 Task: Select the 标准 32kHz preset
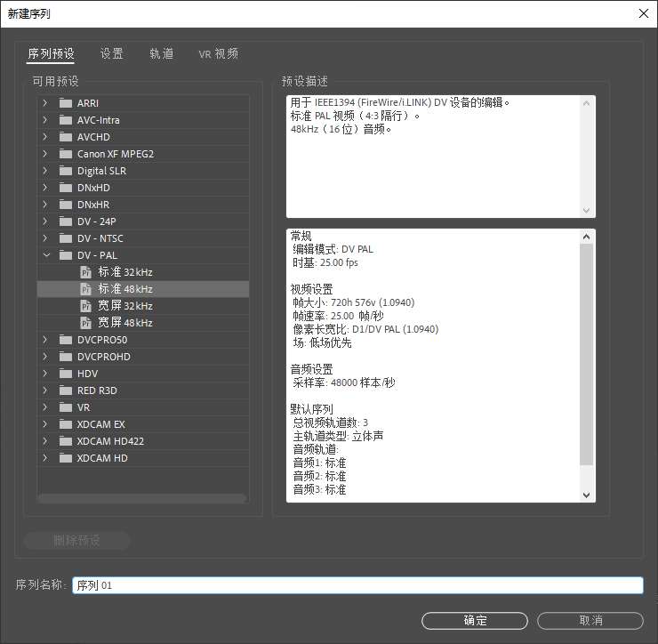[143, 272]
